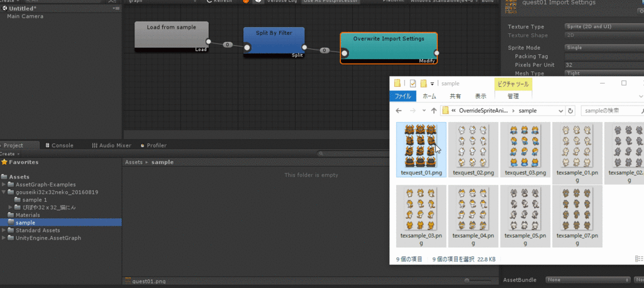The height and width of the screenshot is (288, 644).
Task: Click Explorer new folder quick access icon
Action: [423, 84]
